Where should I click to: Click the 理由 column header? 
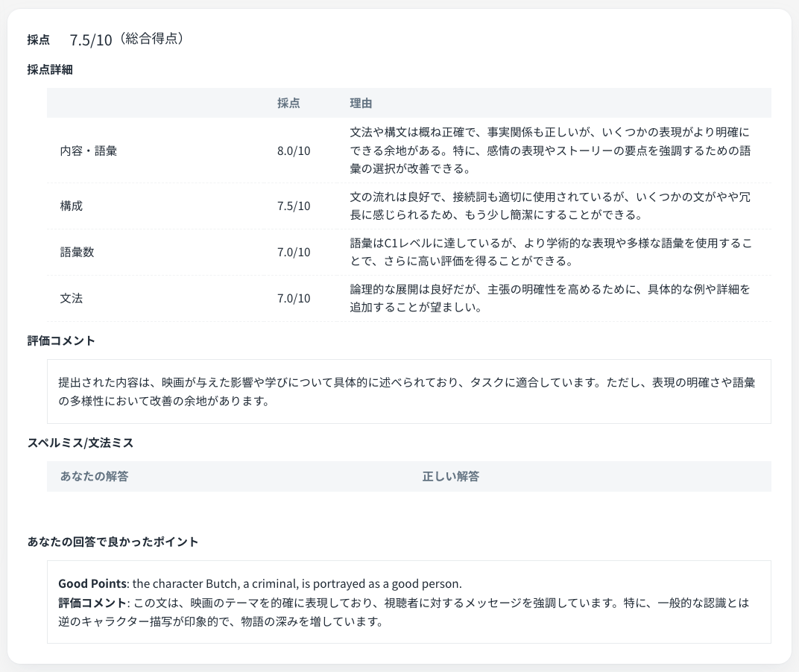(x=361, y=104)
